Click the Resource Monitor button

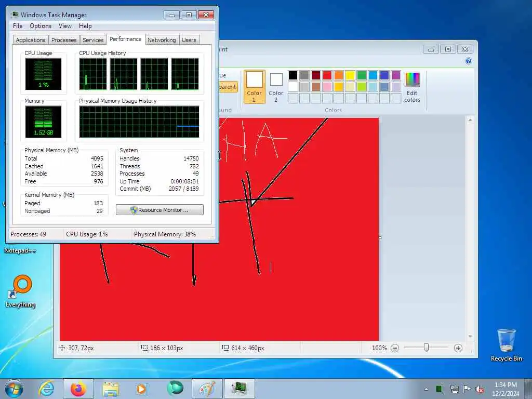(160, 210)
